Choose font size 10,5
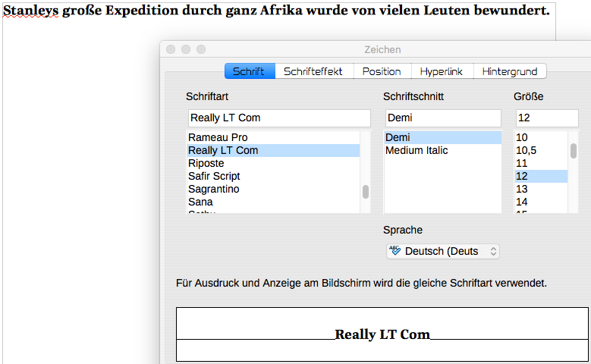Viewport: 591px width, 364px height. click(x=526, y=150)
